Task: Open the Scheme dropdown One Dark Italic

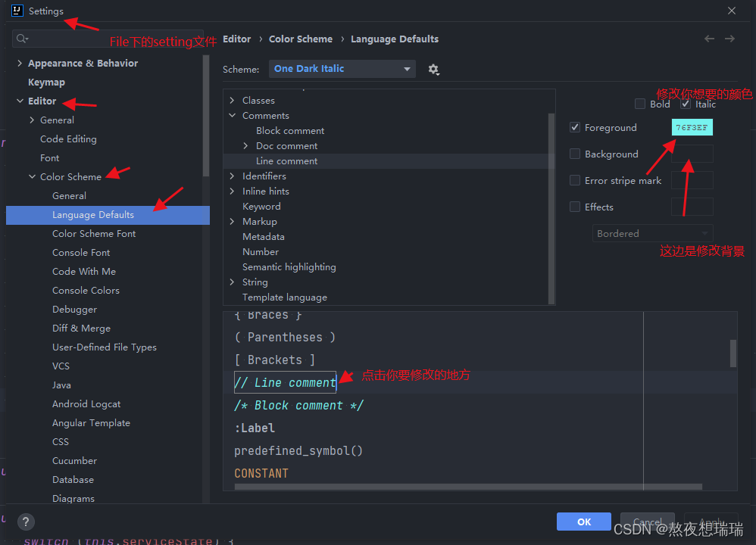Action: 342,69
